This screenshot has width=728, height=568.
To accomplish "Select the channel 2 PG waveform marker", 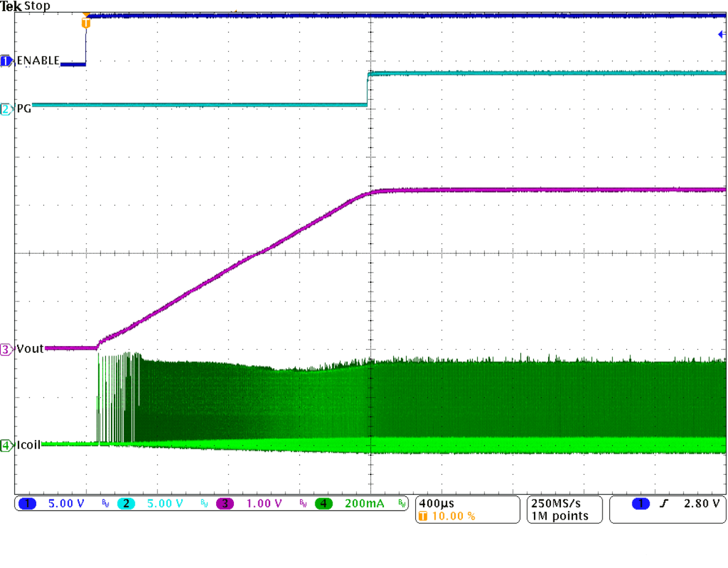I will pyautogui.click(x=6, y=110).
